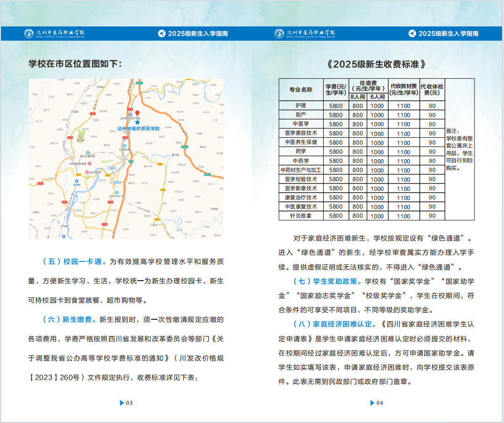Click the college logo in left page header

(x=55, y=34)
